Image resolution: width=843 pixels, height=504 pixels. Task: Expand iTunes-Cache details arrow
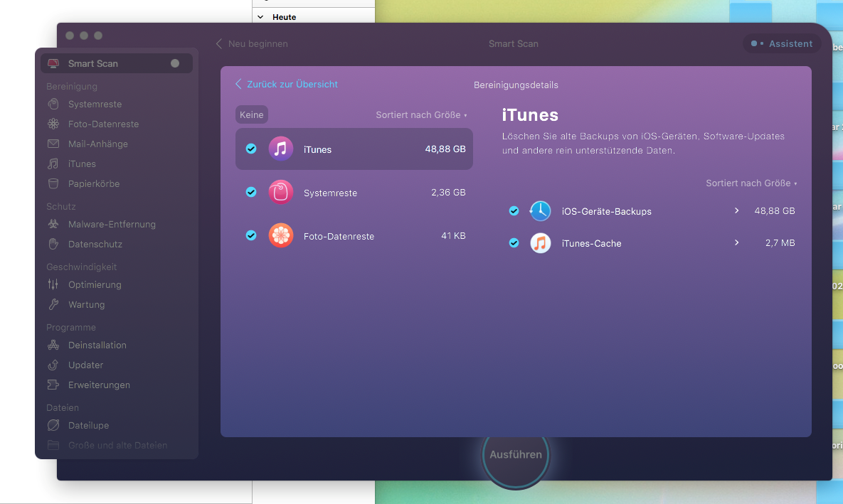pos(736,243)
